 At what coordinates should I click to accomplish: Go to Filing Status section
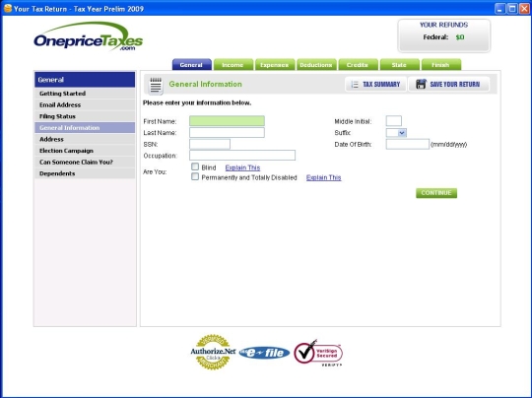pos(85,116)
